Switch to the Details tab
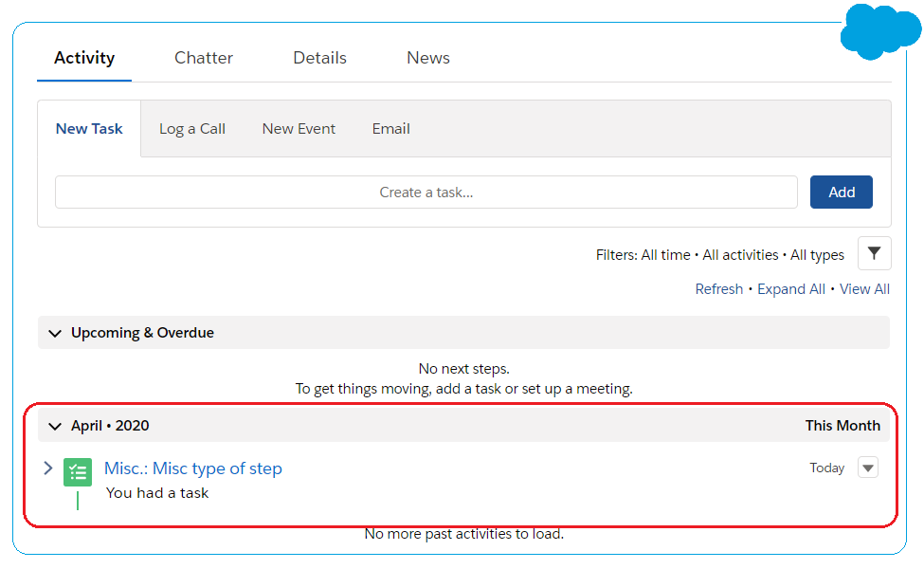This screenshot has height=569, width=924. click(x=320, y=58)
